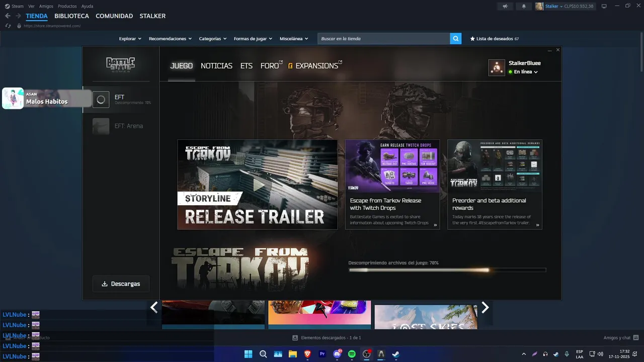This screenshot has height=362, width=644.
Task: Open File Explorer from the taskbar
Action: 292,354
